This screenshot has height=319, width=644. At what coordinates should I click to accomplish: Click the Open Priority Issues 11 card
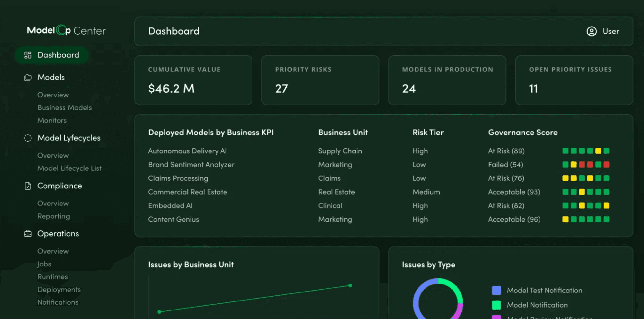tap(574, 80)
